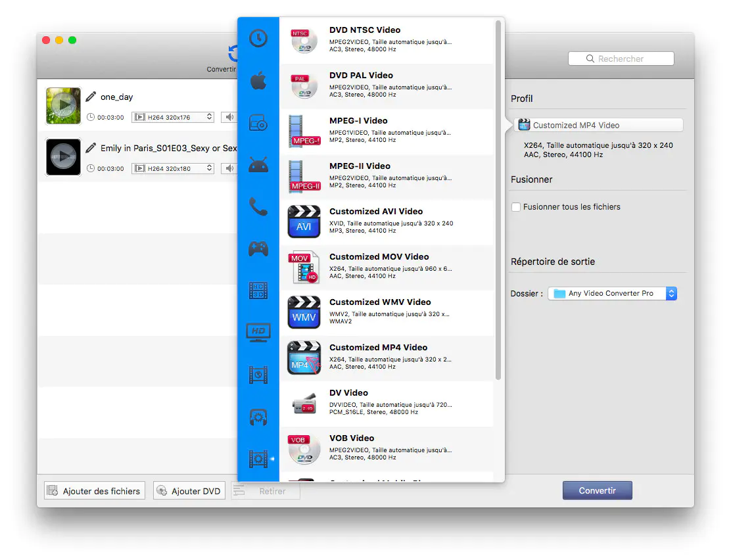
Task: Rename one_day with the pencil icon
Action: pyautogui.click(x=91, y=97)
